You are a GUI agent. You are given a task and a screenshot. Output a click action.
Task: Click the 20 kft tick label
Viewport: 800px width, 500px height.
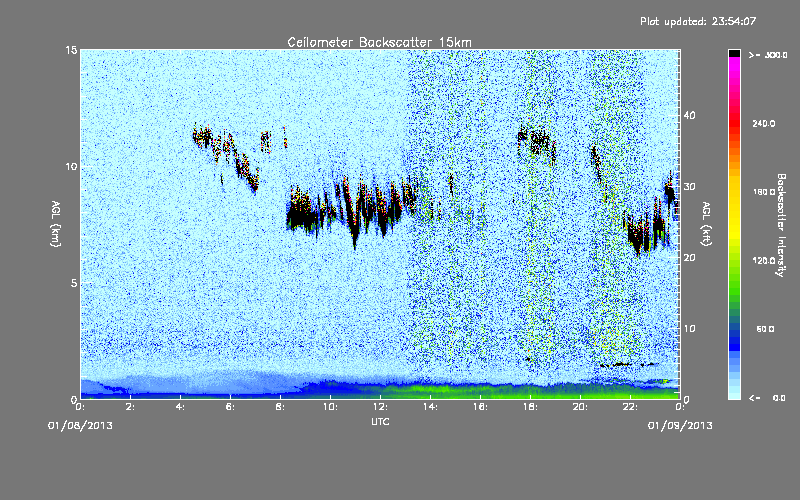click(689, 258)
